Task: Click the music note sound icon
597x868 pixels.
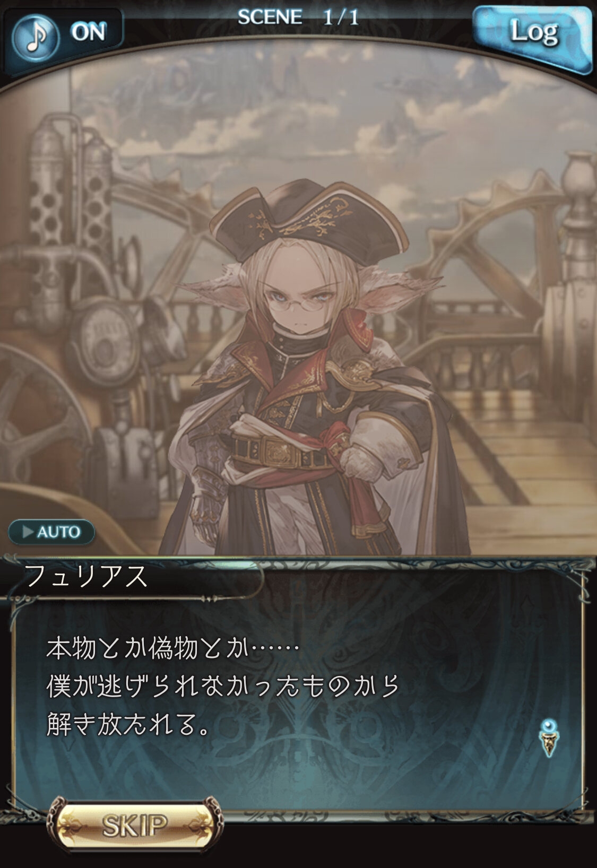Action: (35, 37)
